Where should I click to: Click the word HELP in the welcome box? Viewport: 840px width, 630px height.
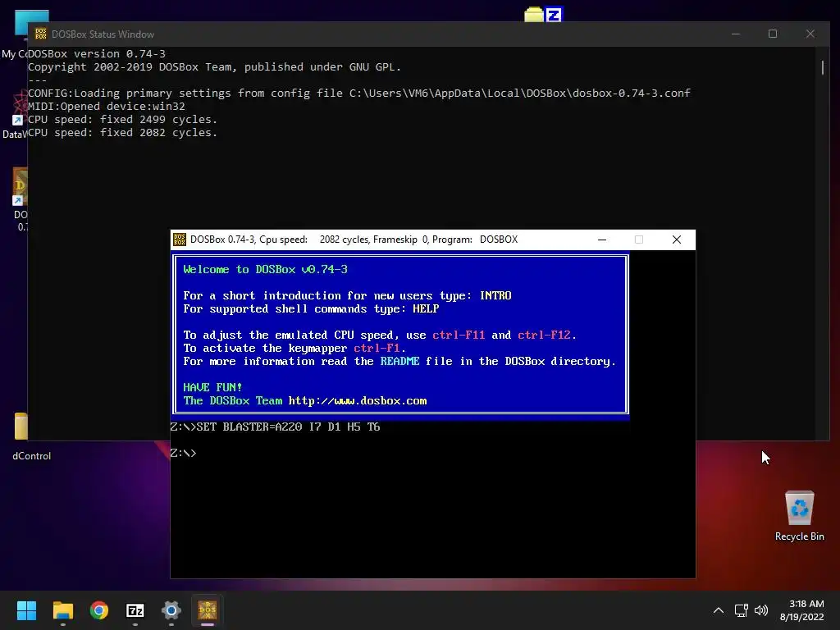(426, 309)
